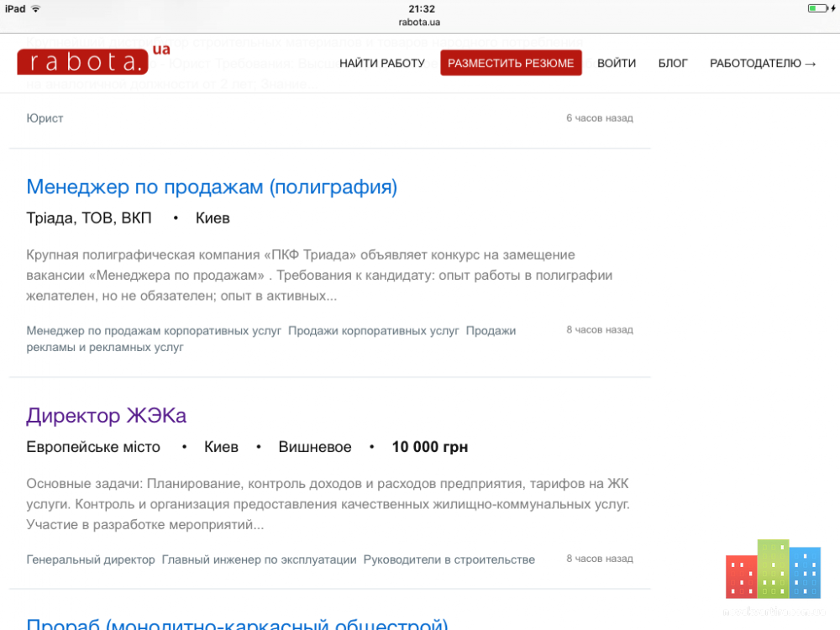Open the Юрист tag link

click(45, 118)
